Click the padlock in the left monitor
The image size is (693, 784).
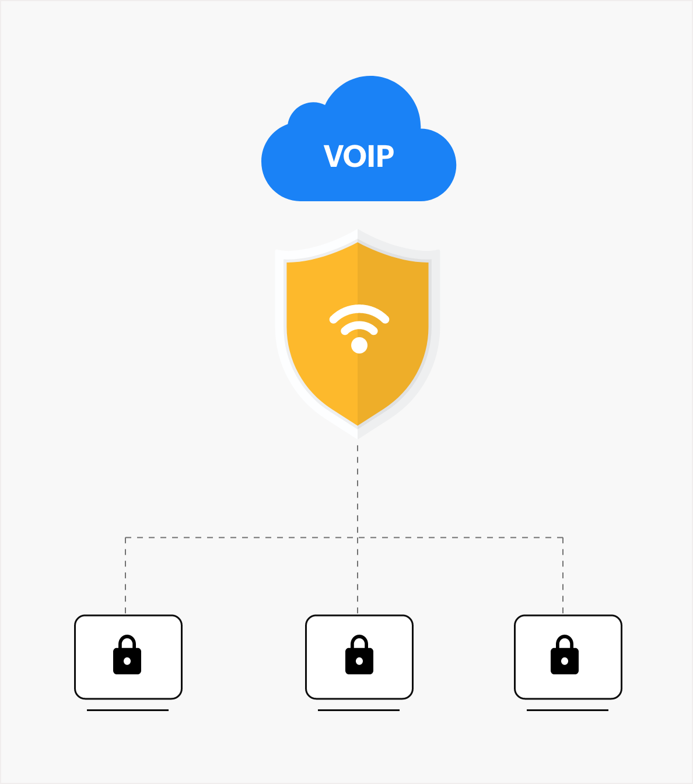click(x=127, y=654)
